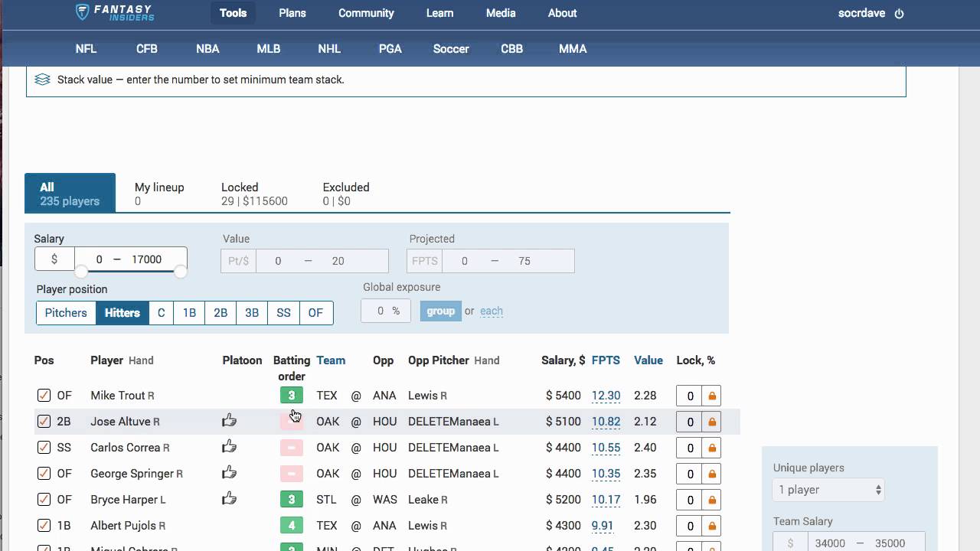Open the Locked tab

(x=254, y=194)
